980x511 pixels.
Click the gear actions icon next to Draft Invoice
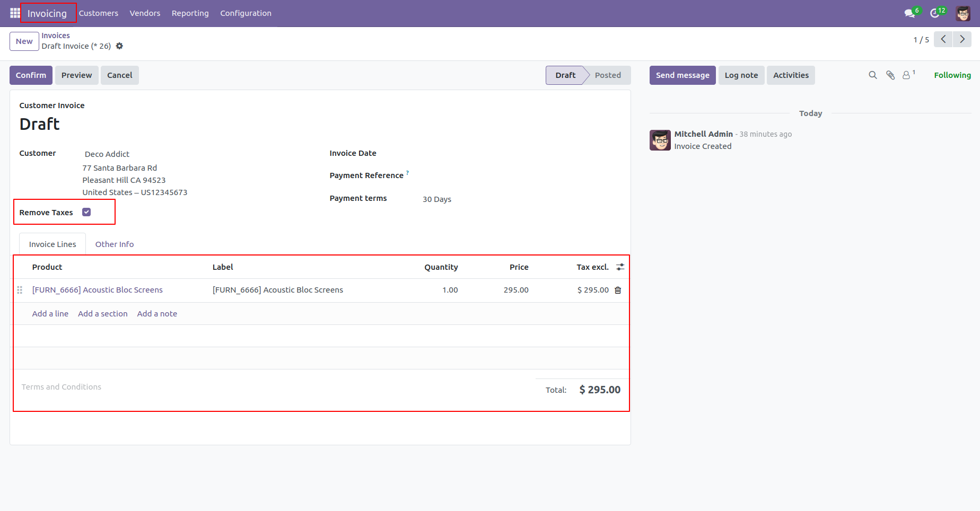point(119,46)
